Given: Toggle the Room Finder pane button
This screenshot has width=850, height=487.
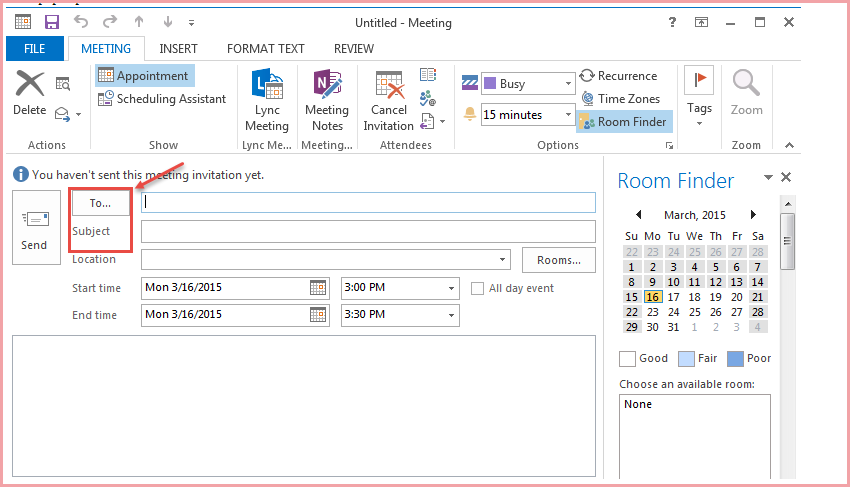Looking at the screenshot, I should pyautogui.click(x=624, y=122).
